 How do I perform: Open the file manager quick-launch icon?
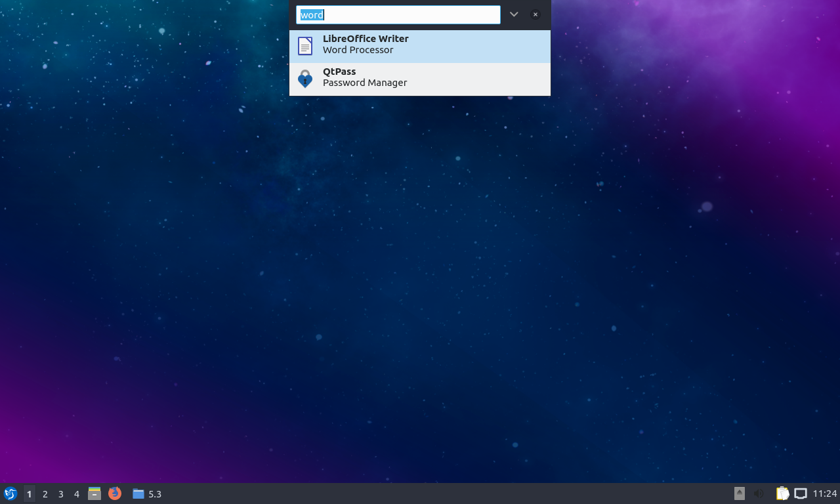94,493
